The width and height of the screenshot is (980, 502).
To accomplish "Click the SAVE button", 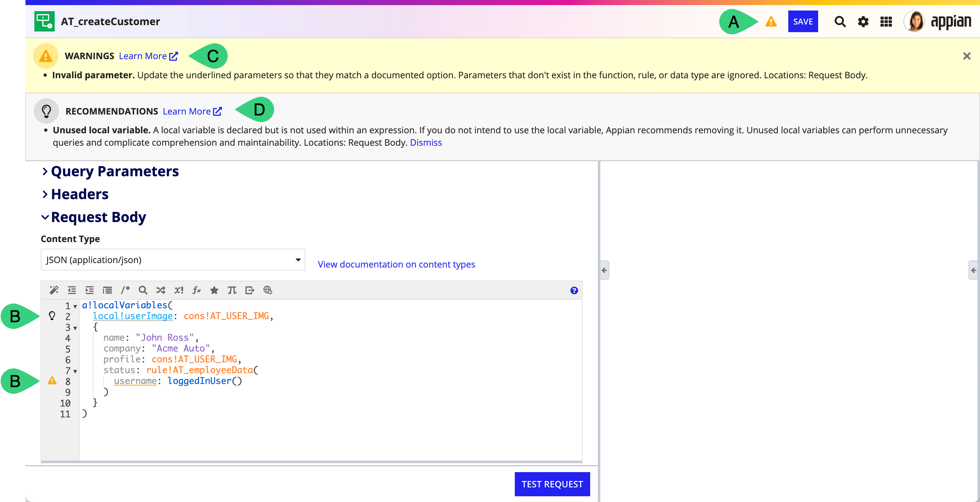I will tap(803, 22).
